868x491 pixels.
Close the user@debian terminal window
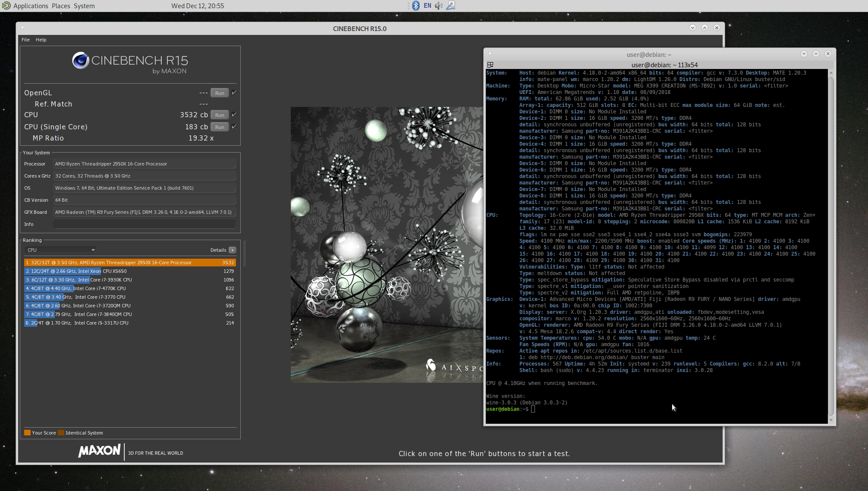point(828,54)
